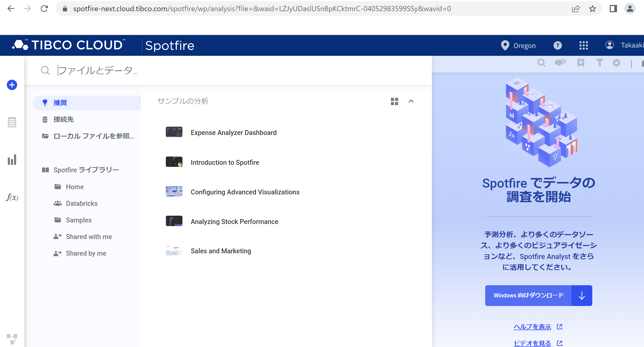Click the data canvas icon at sidebar bottom
The height and width of the screenshot is (347, 644).
coord(12,339)
